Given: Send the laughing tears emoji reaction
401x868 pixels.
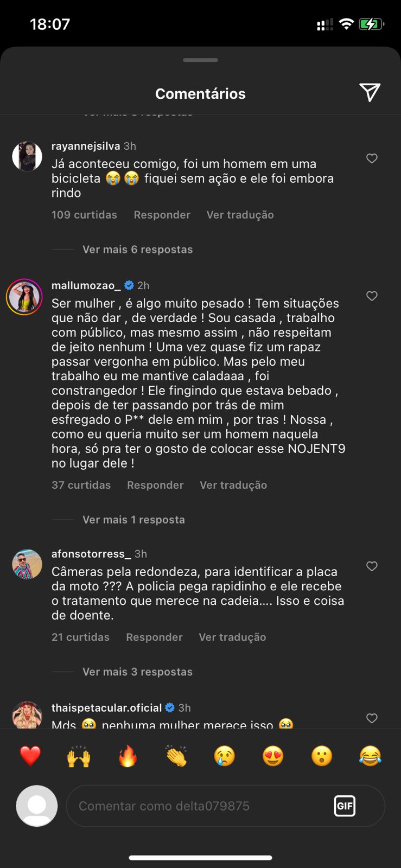Looking at the screenshot, I should point(370,756).
